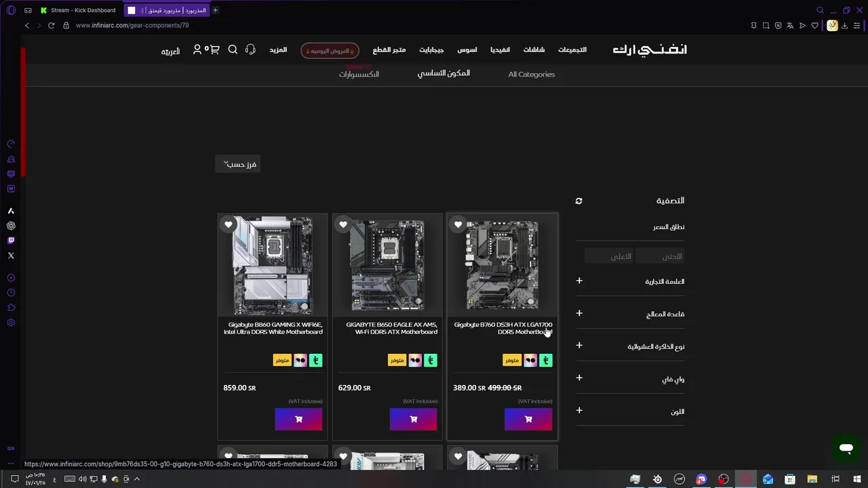Screen dimensions: 868x488
Task: Click the browser translate icon
Action: click(x=790, y=26)
